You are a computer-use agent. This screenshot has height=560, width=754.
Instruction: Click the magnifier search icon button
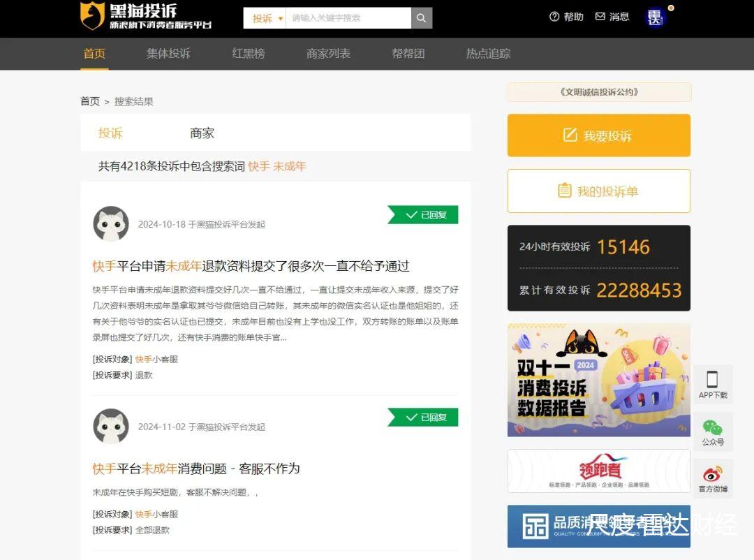coord(421,17)
